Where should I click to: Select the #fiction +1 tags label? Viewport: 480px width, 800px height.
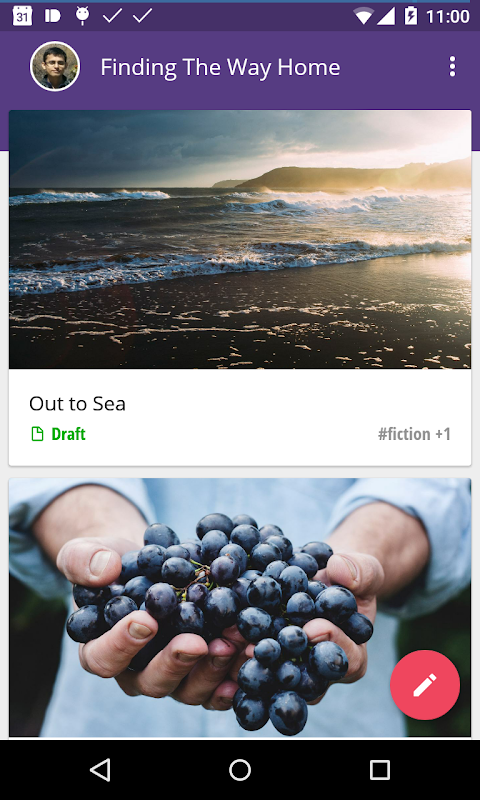click(x=414, y=434)
